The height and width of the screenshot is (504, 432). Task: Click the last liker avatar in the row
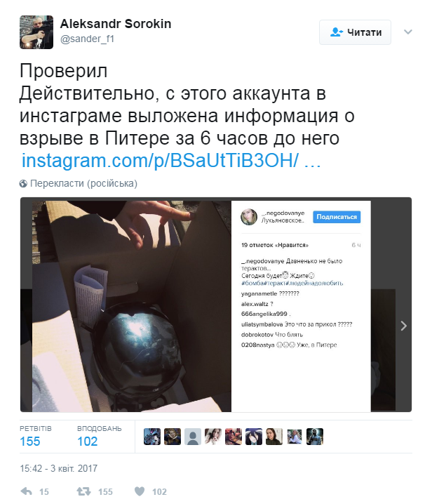point(315,437)
